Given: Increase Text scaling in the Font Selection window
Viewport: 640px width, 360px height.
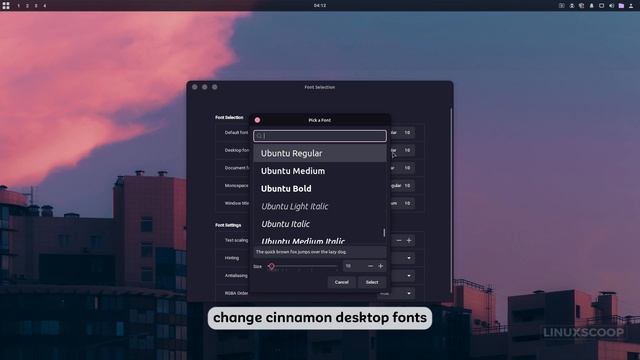Looking at the screenshot, I should [x=409, y=240].
